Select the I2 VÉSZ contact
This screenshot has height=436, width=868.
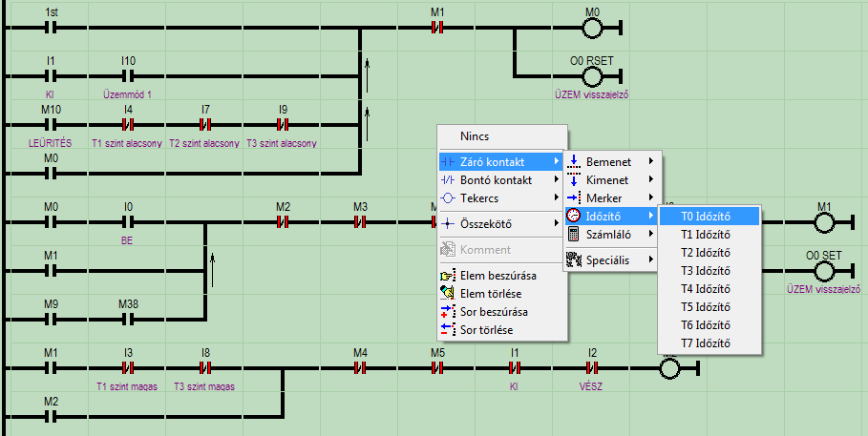pos(592,368)
